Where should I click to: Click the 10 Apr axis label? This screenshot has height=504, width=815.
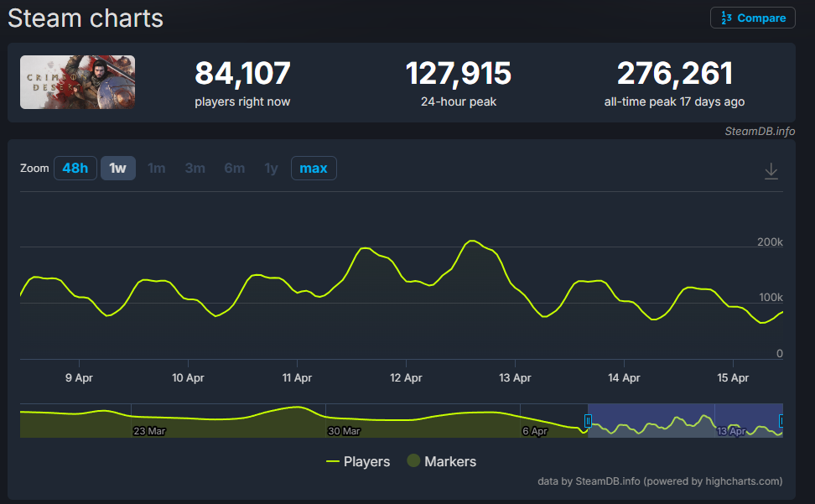click(x=188, y=377)
